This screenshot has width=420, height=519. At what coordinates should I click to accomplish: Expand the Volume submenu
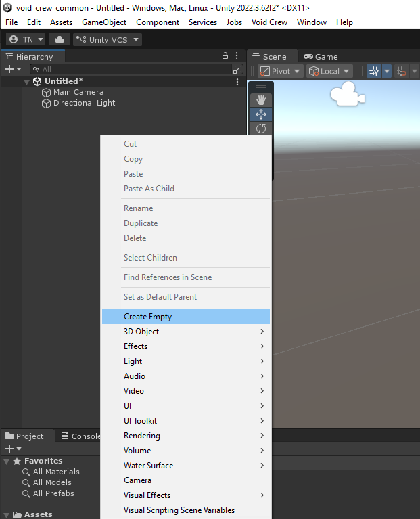(186, 451)
